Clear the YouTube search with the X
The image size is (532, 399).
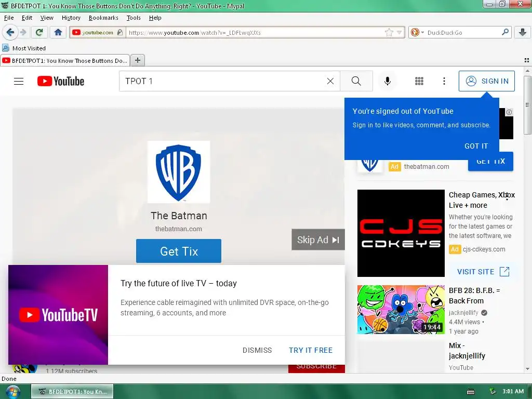(330, 81)
